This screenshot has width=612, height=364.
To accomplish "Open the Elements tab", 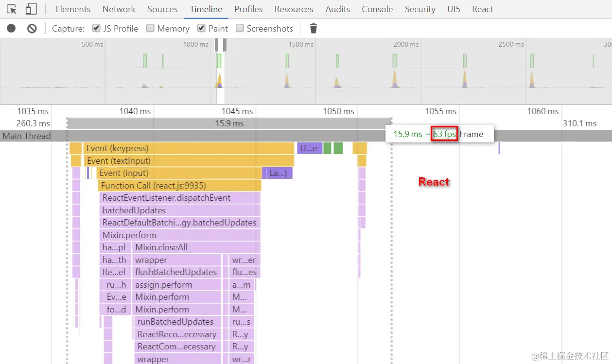I will point(73,9).
